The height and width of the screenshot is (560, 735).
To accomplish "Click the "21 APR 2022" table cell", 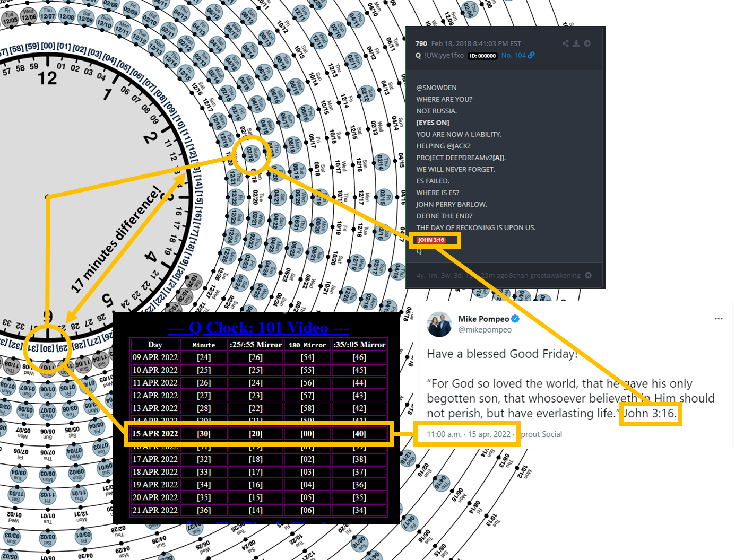I will (x=155, y=510).
